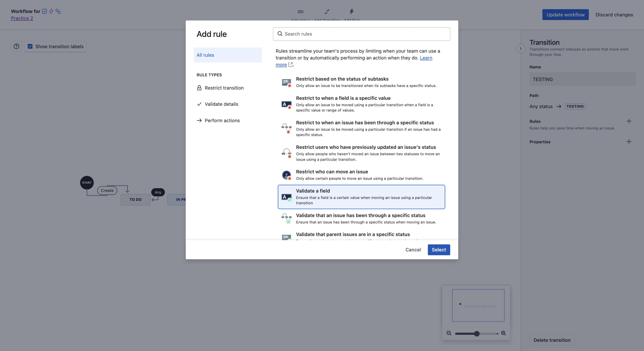644x351 pixels.
Task: Choose Restrict to when an issue has been through a specific status
Action: 361,128
